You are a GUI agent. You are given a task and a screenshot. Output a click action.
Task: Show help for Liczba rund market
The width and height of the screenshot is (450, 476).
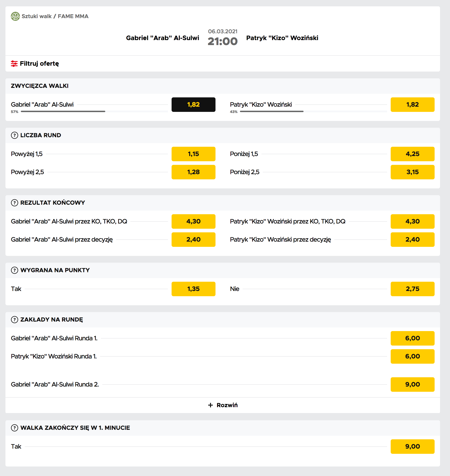(x=15, y=135)
